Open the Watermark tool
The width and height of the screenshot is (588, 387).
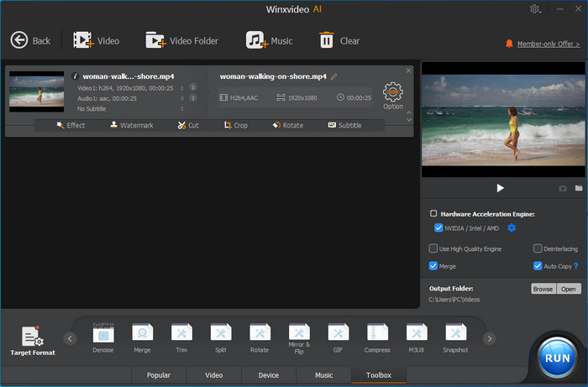pos(132,125)
